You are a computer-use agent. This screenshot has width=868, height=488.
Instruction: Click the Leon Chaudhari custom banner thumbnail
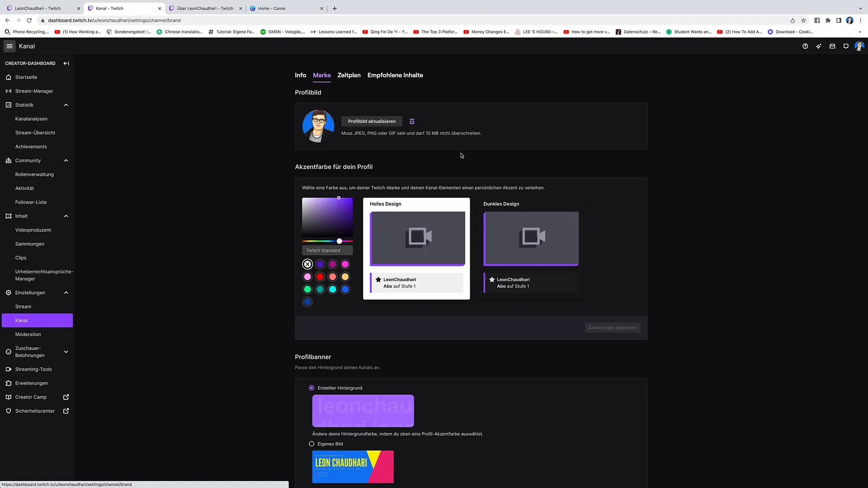point(353,467)
